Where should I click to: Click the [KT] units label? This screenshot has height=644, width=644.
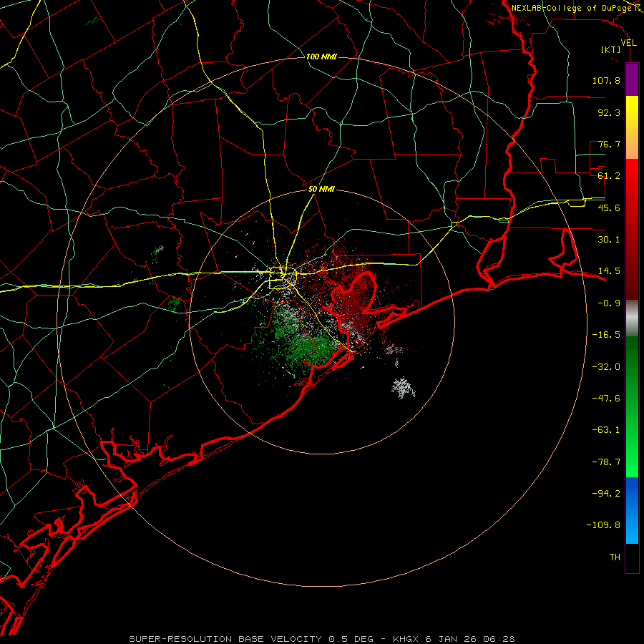[610, 49]
